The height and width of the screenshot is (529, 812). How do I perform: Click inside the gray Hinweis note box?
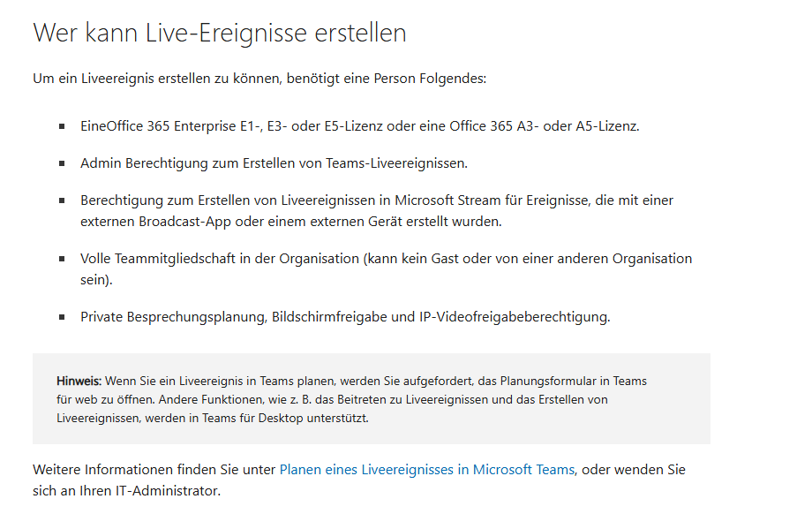coord(372,398)
